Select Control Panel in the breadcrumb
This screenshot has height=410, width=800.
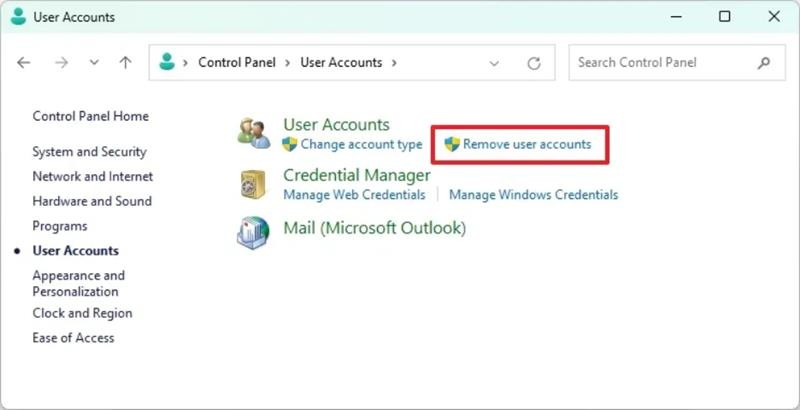coord(237,62)
